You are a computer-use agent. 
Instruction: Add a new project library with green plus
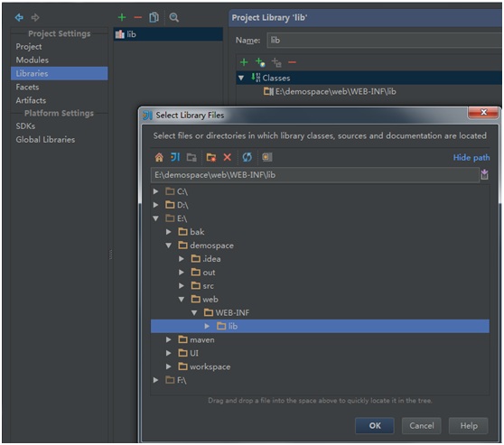(122, 17)
